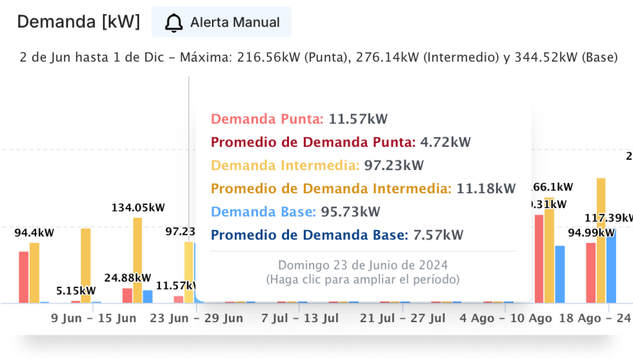
Task: Click "Haga clic para ampliar el período" hint
Action: click(363, 279)
